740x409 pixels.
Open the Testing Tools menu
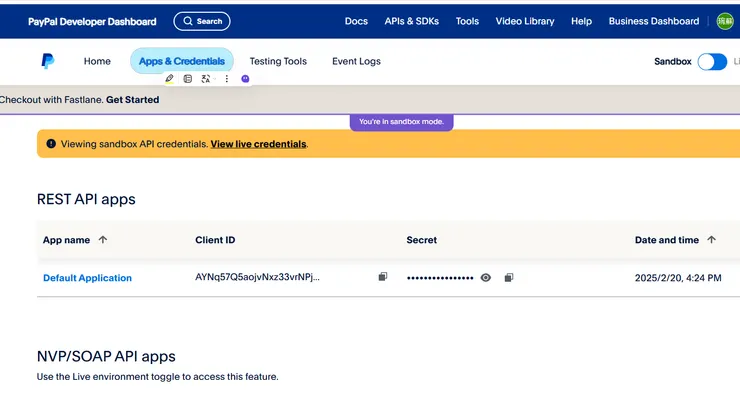coord(278,61)
